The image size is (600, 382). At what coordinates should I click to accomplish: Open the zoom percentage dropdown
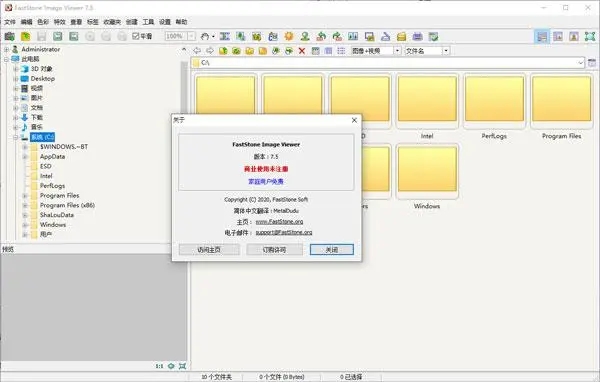(191, 36)
